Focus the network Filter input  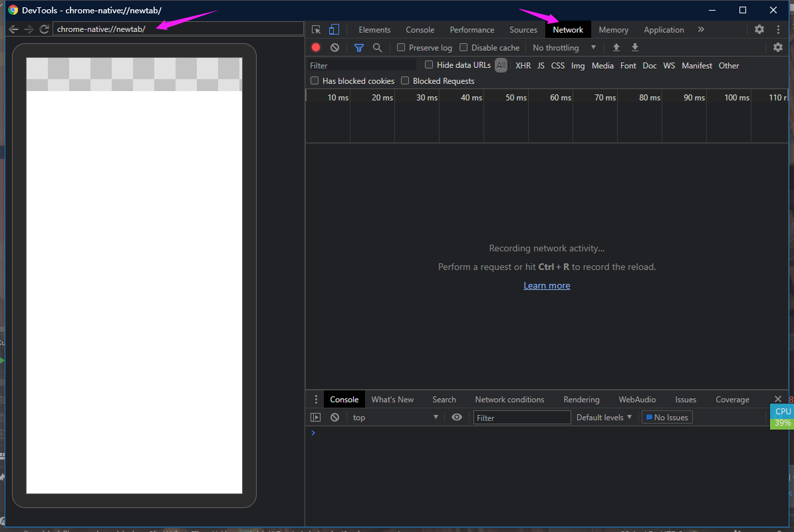[362, 65]
